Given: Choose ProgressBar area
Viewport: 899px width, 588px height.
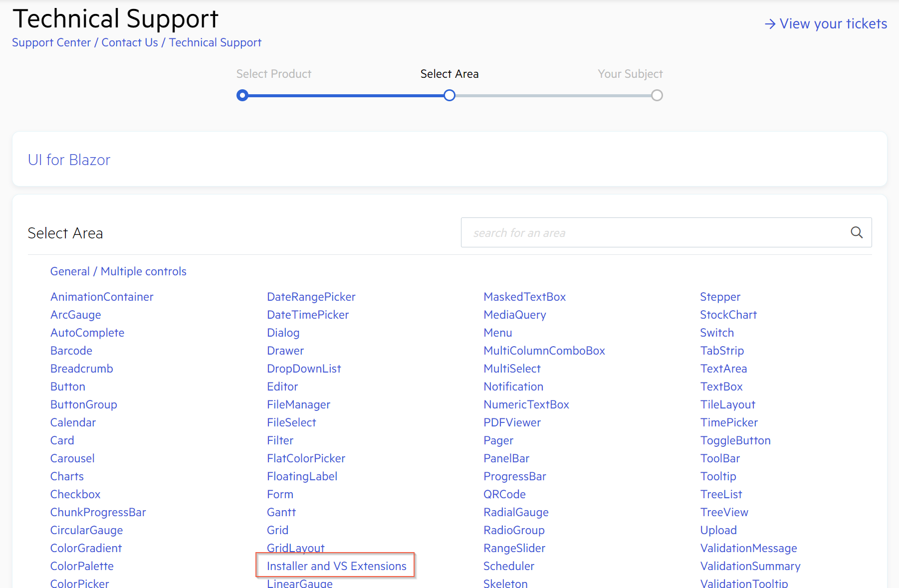Looking at the screenshot, I should [x=515, y=476].
